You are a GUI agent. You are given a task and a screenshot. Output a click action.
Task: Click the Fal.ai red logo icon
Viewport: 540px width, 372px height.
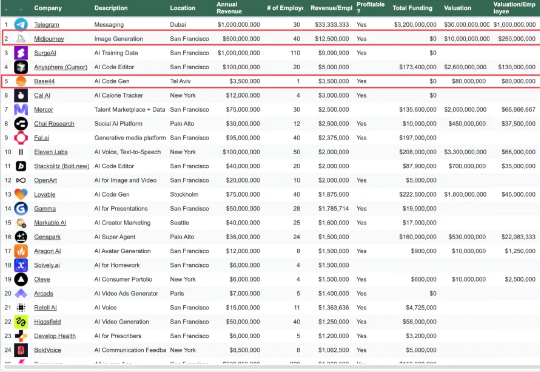click(21, 138)
